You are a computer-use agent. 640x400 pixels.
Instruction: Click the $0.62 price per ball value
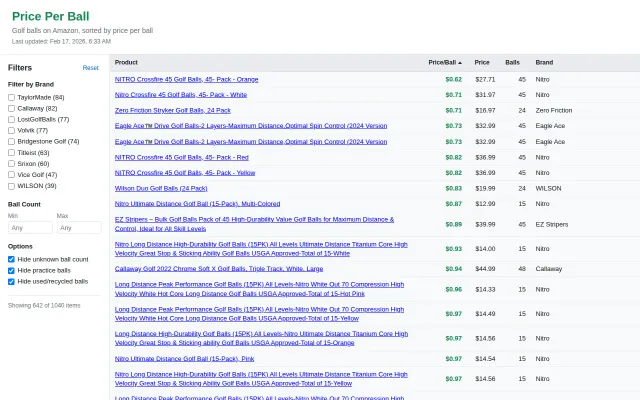point(453,80)
